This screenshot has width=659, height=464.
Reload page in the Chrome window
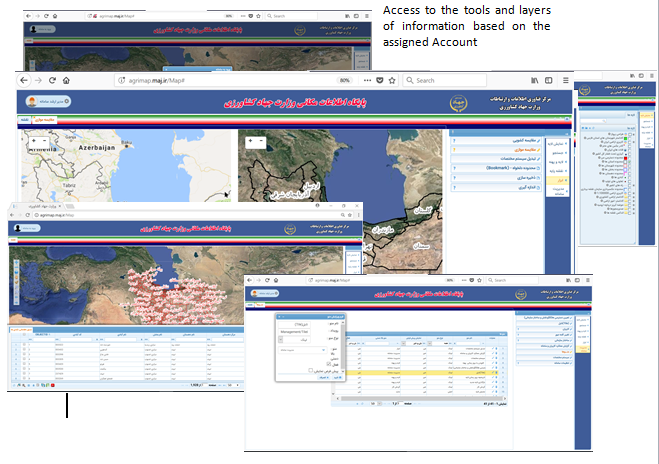[x=27, y=215]
